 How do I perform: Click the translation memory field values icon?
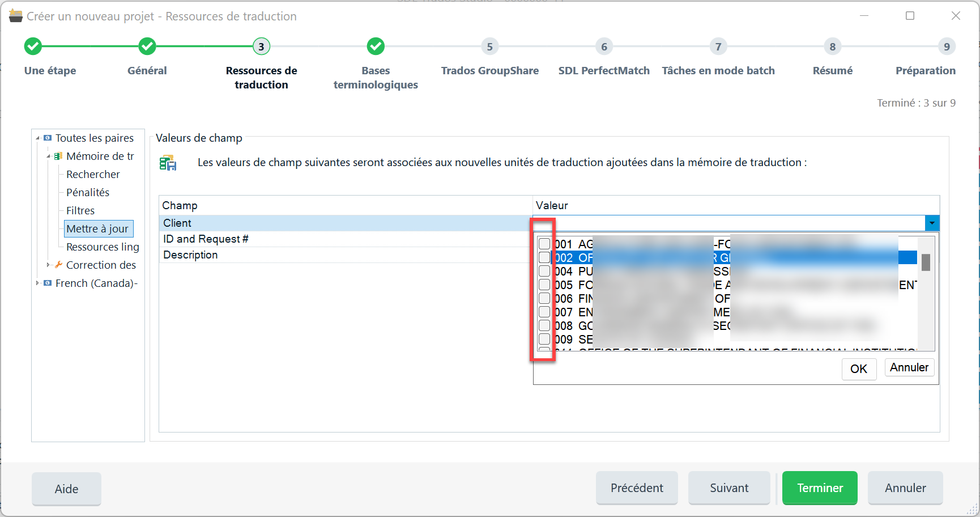[x=168, y=163]
